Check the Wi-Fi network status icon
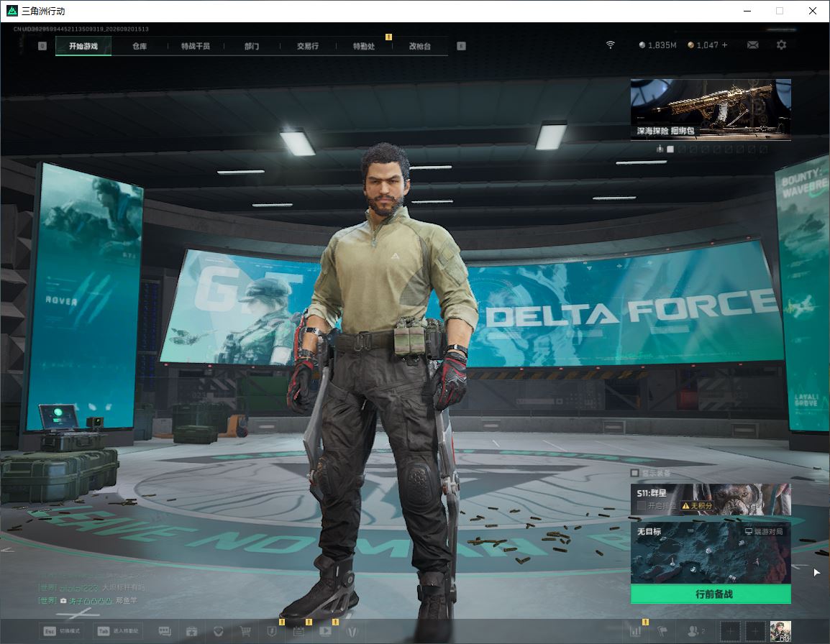This screenshot has width=830, height=644. (611, 45)
